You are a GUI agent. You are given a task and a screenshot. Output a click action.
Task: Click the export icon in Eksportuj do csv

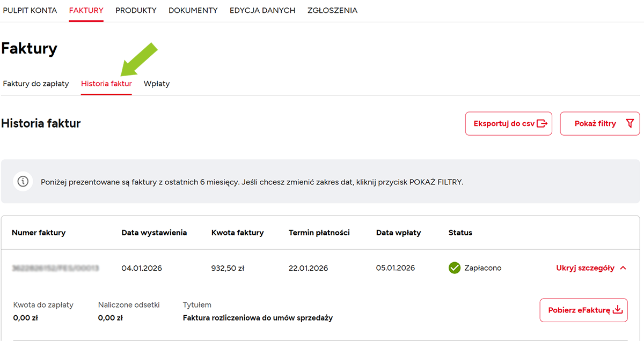pyautogui.click(x=542, y=124)
